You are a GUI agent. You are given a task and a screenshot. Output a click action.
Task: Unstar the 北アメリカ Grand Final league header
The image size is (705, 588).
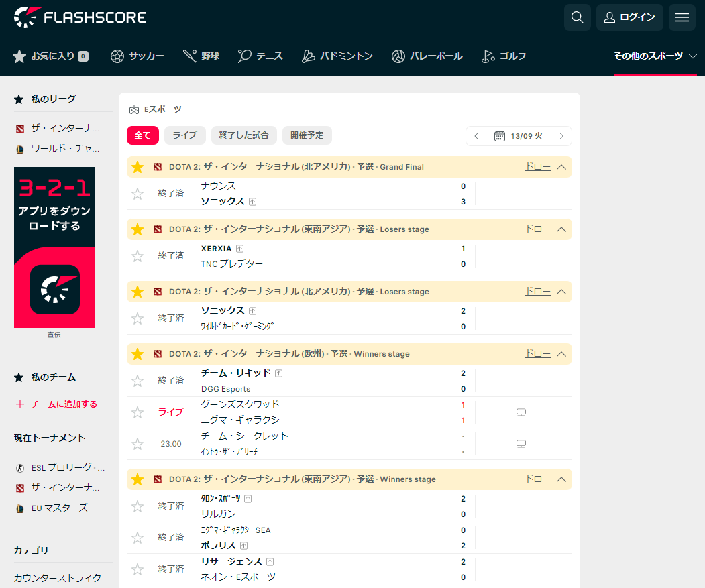click(137, 166)
